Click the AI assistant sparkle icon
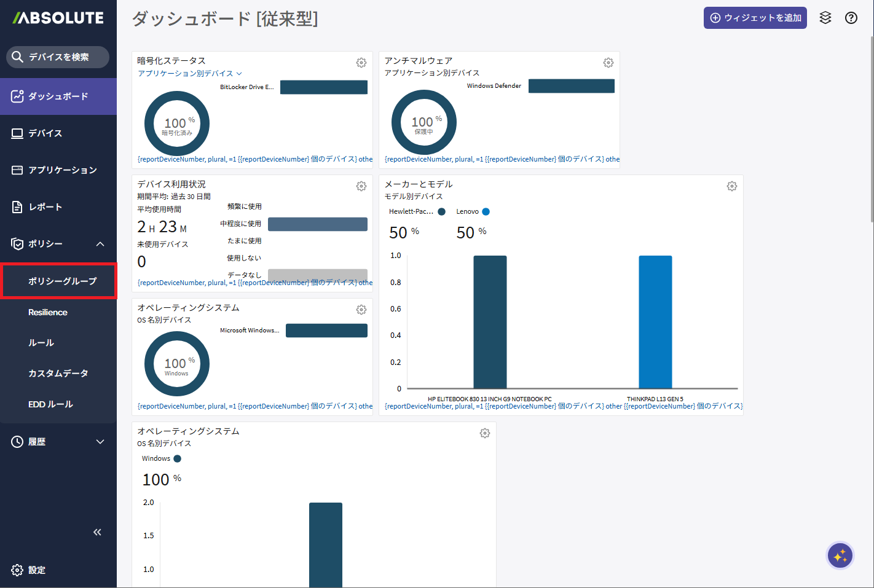874x588 pixels. coord(840,556)
